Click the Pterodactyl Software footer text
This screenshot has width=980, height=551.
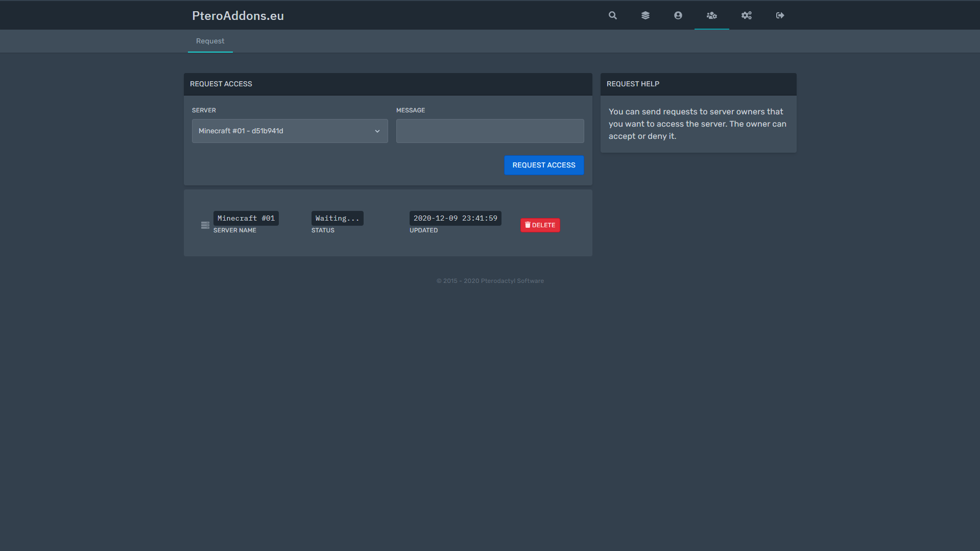(x=512, y=281)
